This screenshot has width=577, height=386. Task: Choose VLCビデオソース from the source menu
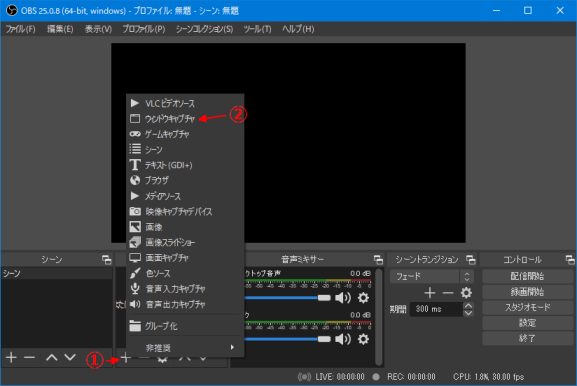click(185, 103)
